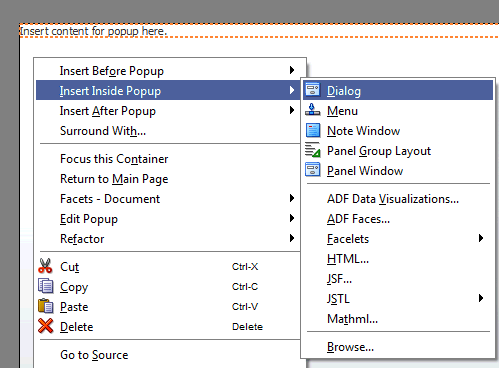Insert a Panel Window
The width and height of the screenshot is (499, 368).
point(398,170)
